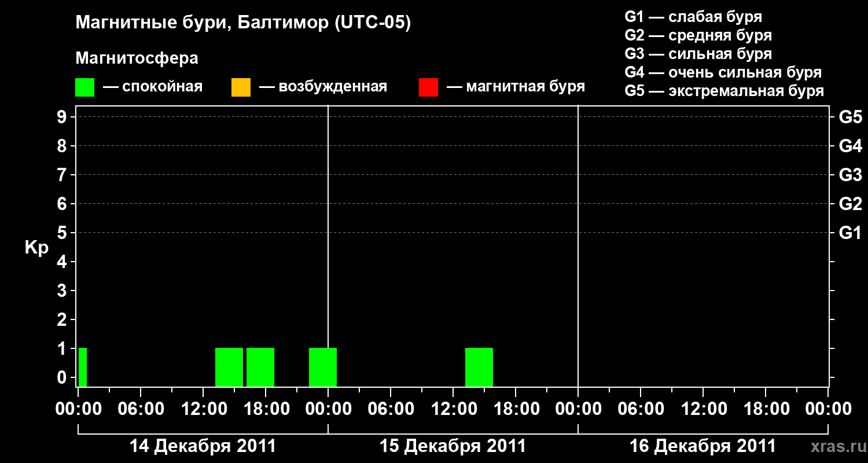The height and width of the screenshot is (463, 868).
Task: Click the Kp axis value 5
Action: [x=63, y=233]
